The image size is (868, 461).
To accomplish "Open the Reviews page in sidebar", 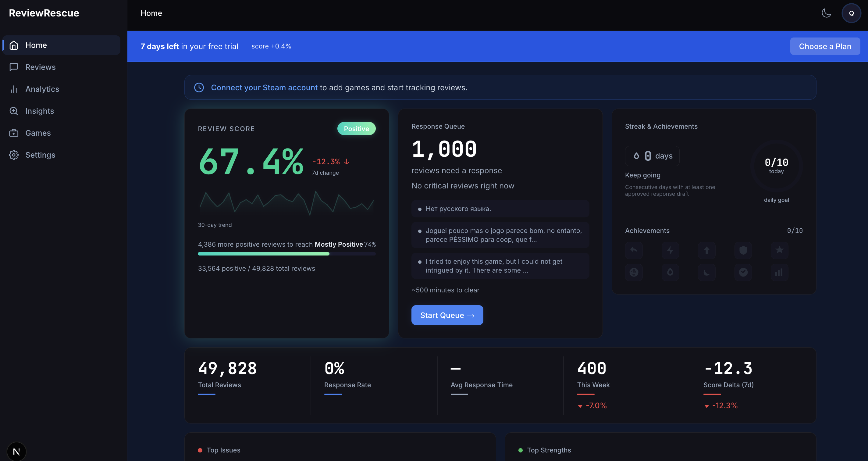I will (x=41, y=67).
